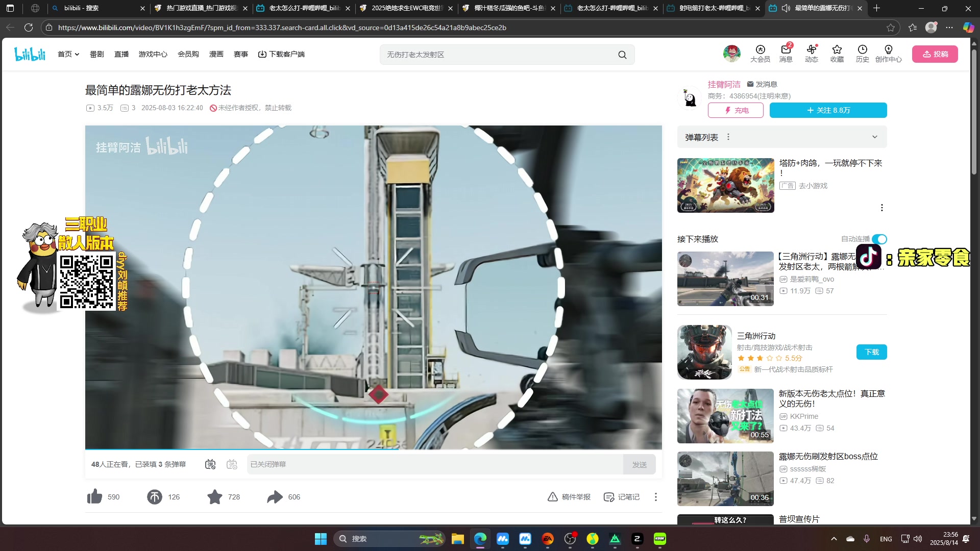980x551 pixels.
Task: Open the 消息 messages icon
Action: point(786,54)
